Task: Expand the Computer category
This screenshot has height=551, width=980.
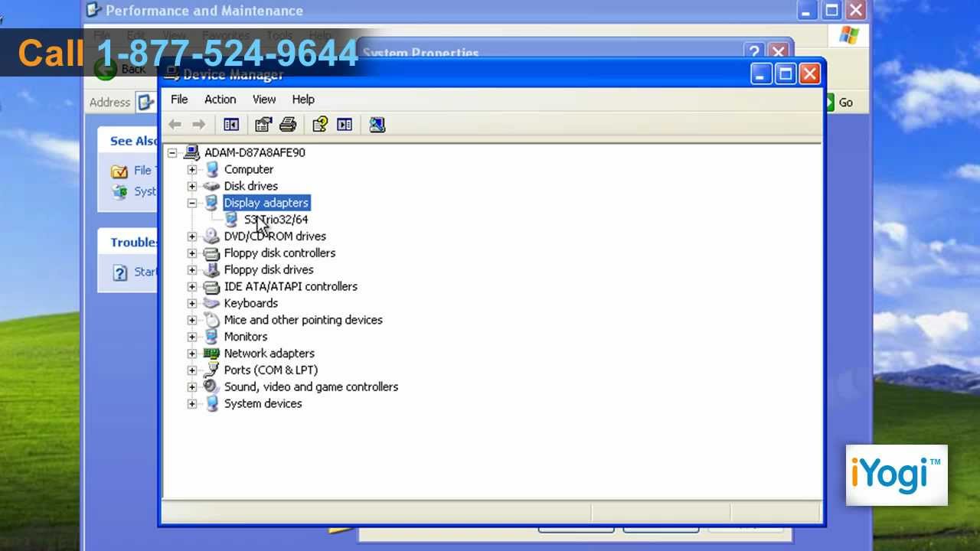Action: pos(191,170)
